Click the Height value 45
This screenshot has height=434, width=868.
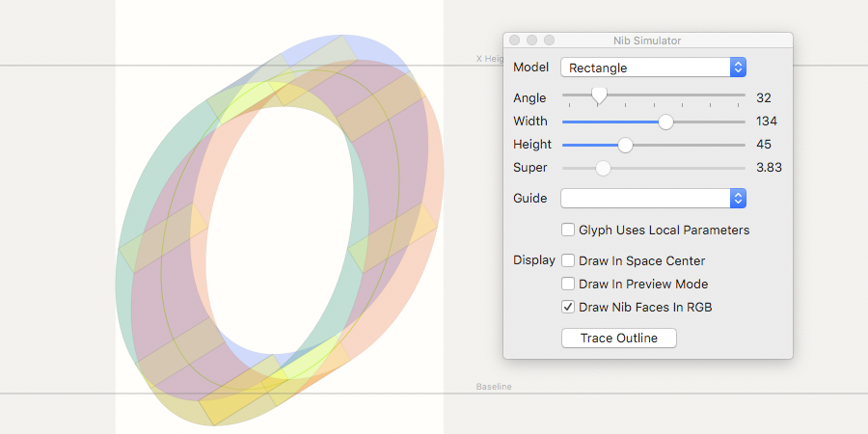[764, 145]
